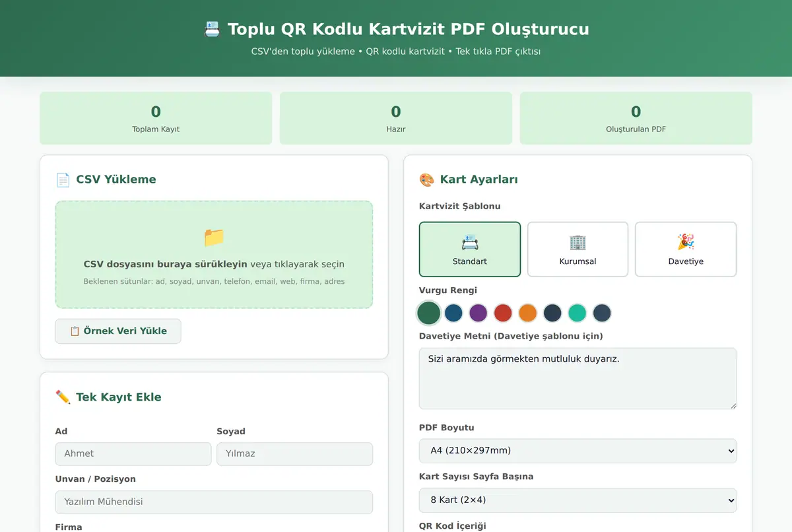
Task: Select the Standart card template
Action: pyautogui.click(x=470, y=249)
